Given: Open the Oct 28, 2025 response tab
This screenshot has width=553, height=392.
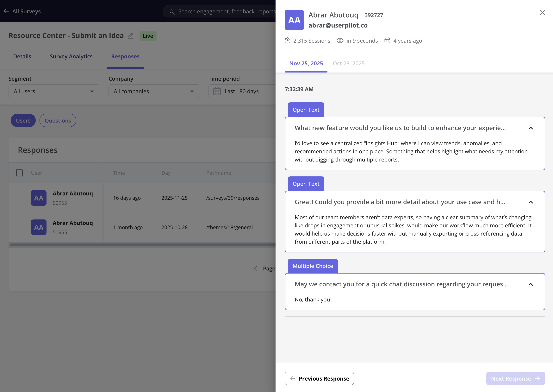Looking at the screenshot, I should tap(348, 63).
